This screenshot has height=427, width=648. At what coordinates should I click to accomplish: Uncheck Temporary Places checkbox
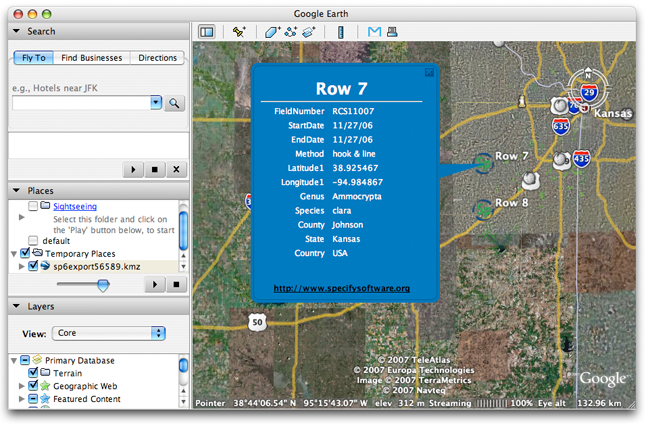coord(25,253)
